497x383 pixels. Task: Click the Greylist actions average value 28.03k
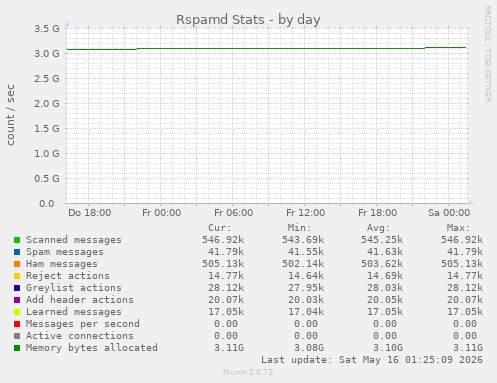pos(385,288)
